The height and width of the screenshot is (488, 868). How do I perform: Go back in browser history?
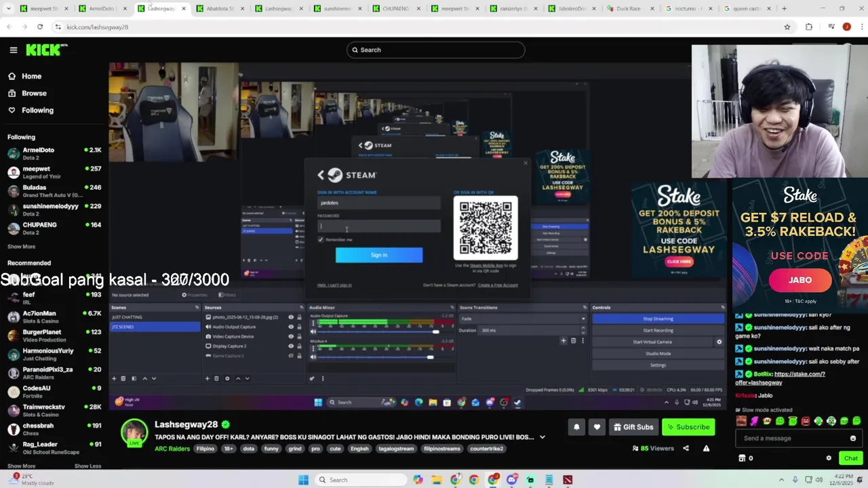click(9, 27)
